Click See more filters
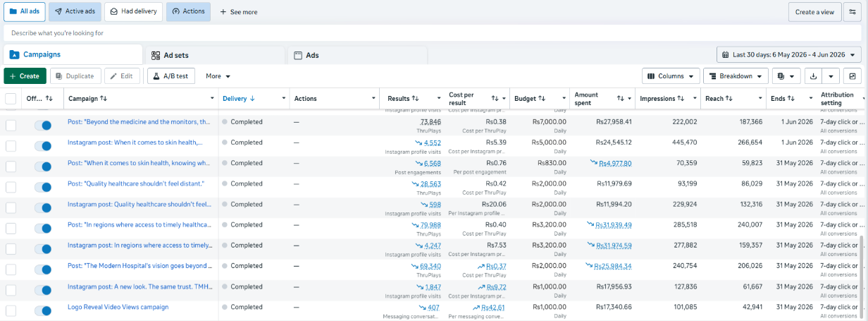This screenshot has width=868, height=321. [x=239, y=12]
